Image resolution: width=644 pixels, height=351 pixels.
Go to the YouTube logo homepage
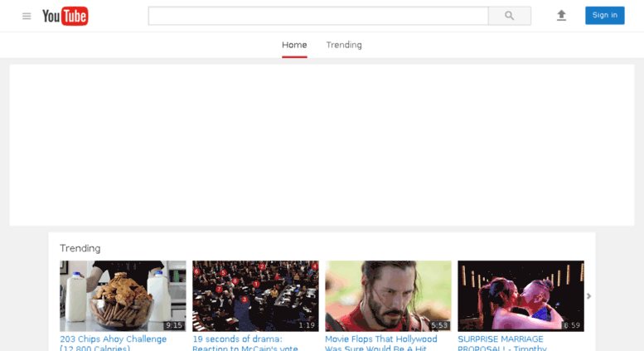[x=65, y=16]
